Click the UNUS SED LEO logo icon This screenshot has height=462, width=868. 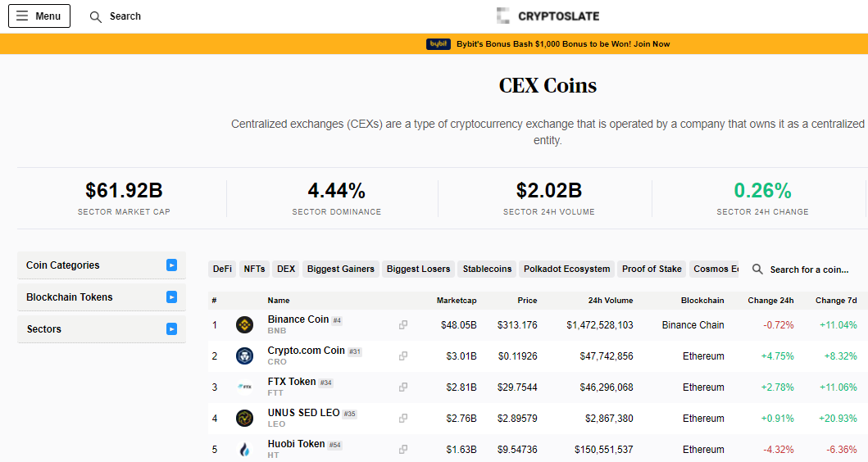coord(244,419)
